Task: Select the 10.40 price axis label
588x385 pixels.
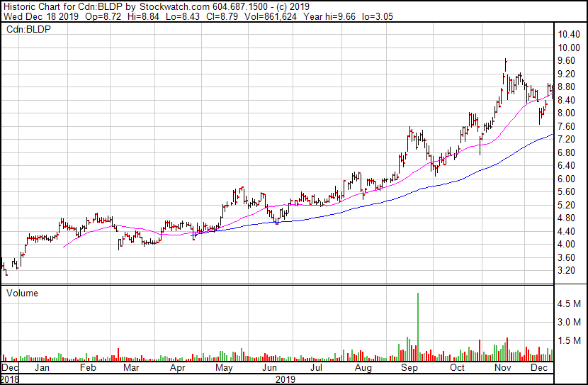Action: (569, 35)
